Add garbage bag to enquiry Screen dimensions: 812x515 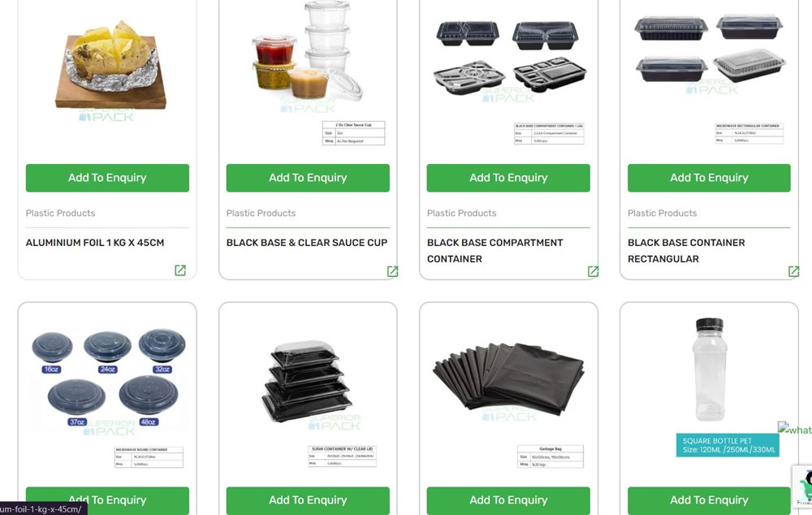tap(508, 500)
